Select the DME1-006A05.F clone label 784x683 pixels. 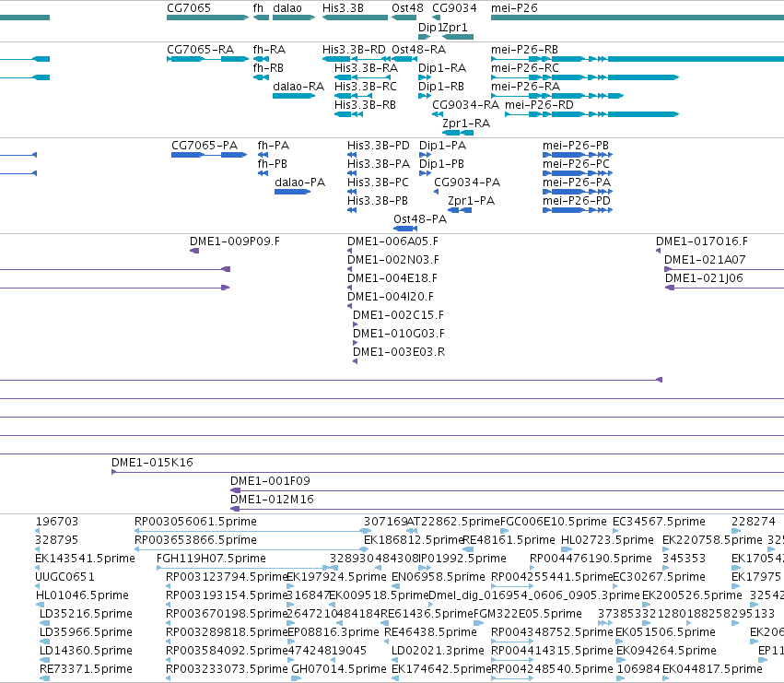[392, 241]
